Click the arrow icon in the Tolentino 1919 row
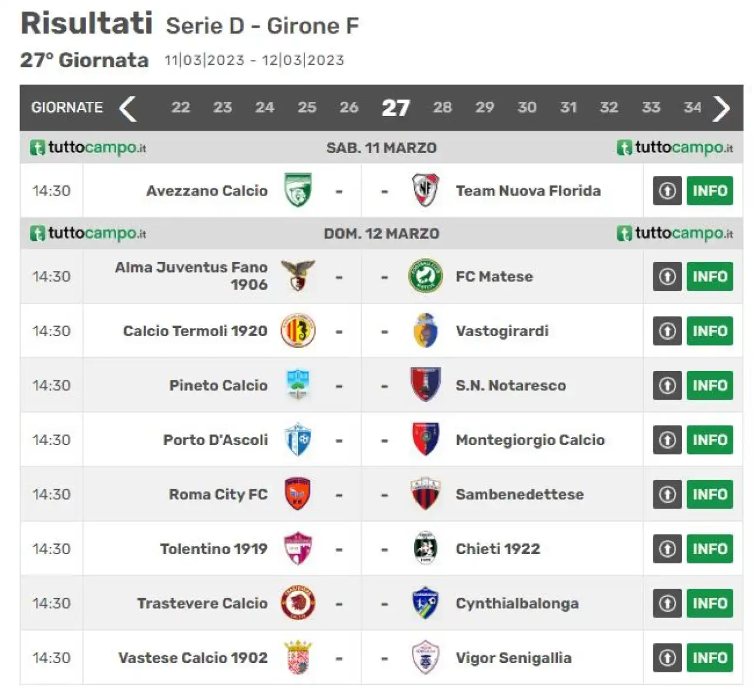Screen dimensions: 754x700 pos(667,549)
